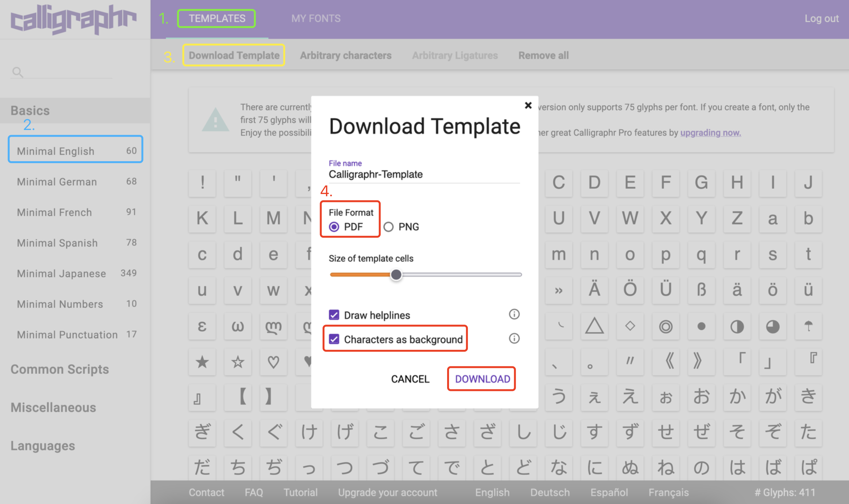Click the exclamation mark glyph tile
849x504 pixels.
pos(202,183)
